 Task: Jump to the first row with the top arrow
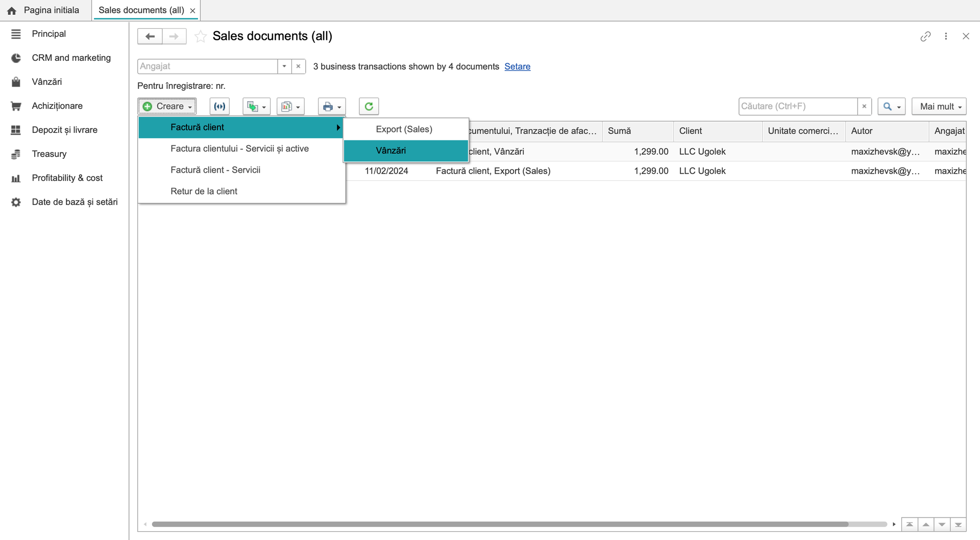coord(910,525)
